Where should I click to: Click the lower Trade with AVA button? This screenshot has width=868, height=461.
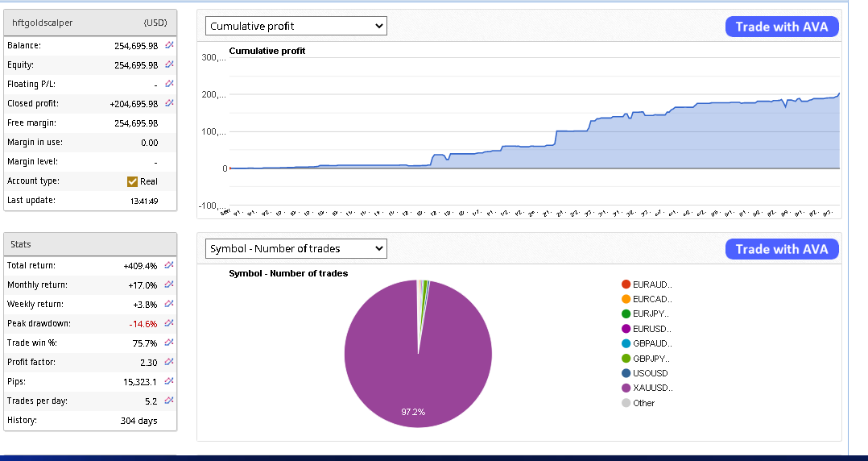782,249
